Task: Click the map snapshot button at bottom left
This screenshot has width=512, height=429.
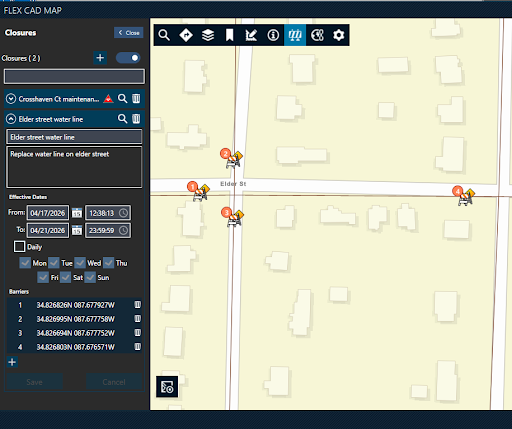Action: click(167, 387)
